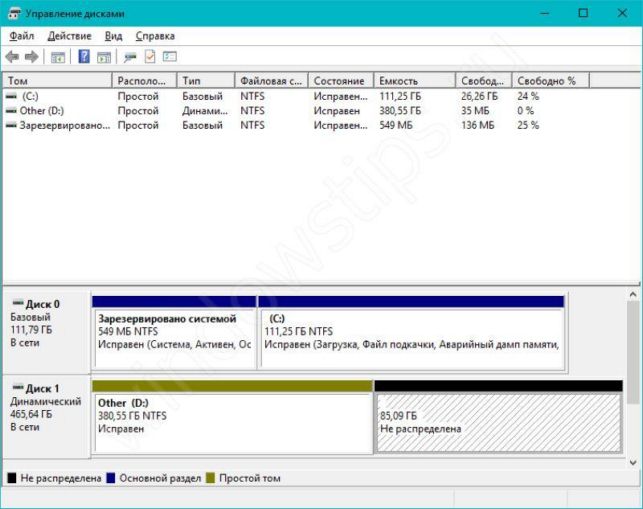Click the drive icon for (C:) row

12,96
